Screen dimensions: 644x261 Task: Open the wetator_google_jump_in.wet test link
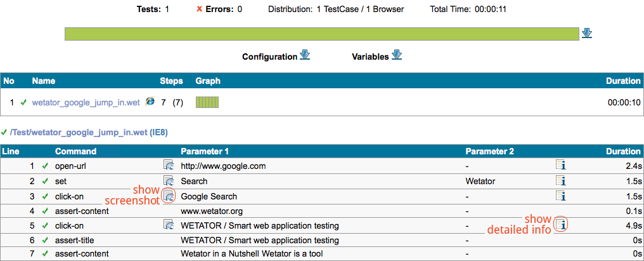pos(86,102)
